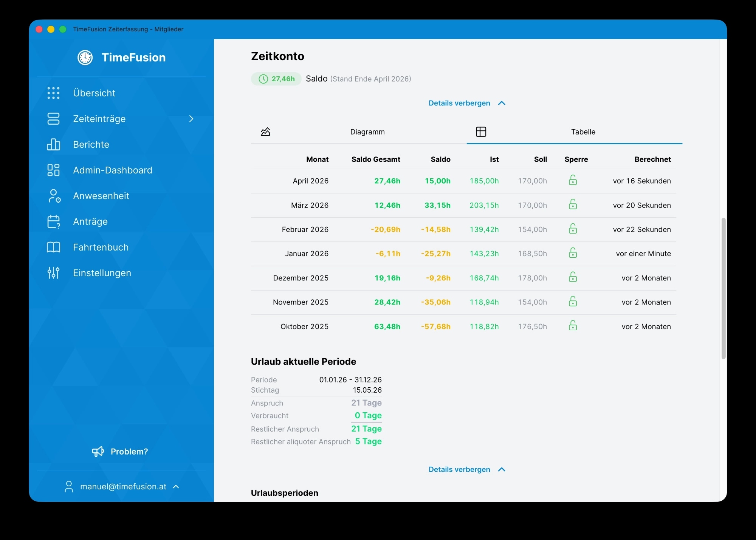Screen dimensions: 756x540
Task: Open the account menu chevron by the email
Action: click(176, 487)
